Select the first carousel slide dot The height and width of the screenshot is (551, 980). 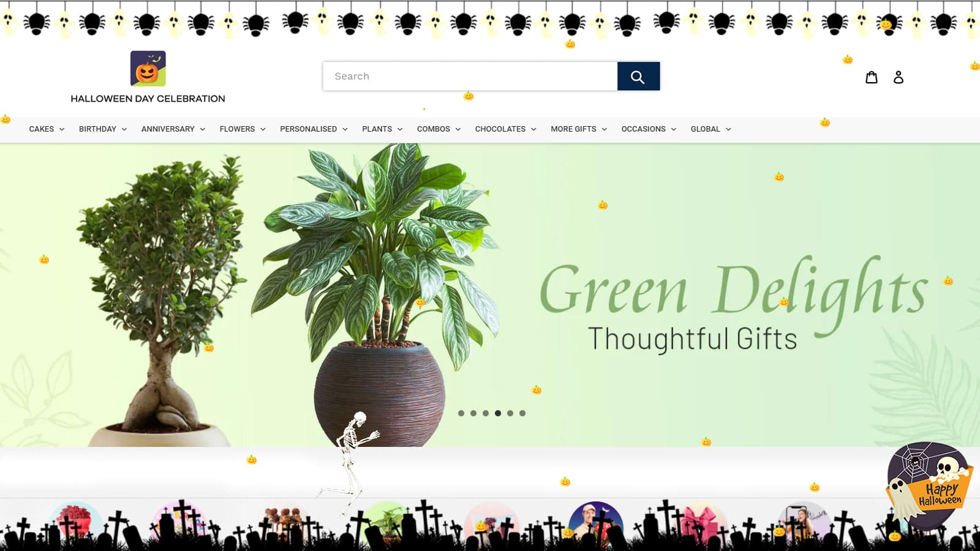coord(461,413)
